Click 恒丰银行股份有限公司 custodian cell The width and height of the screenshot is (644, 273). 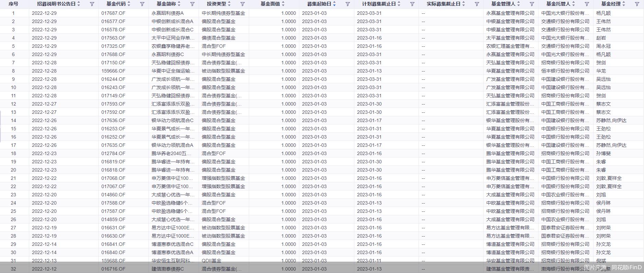point(565,71)
